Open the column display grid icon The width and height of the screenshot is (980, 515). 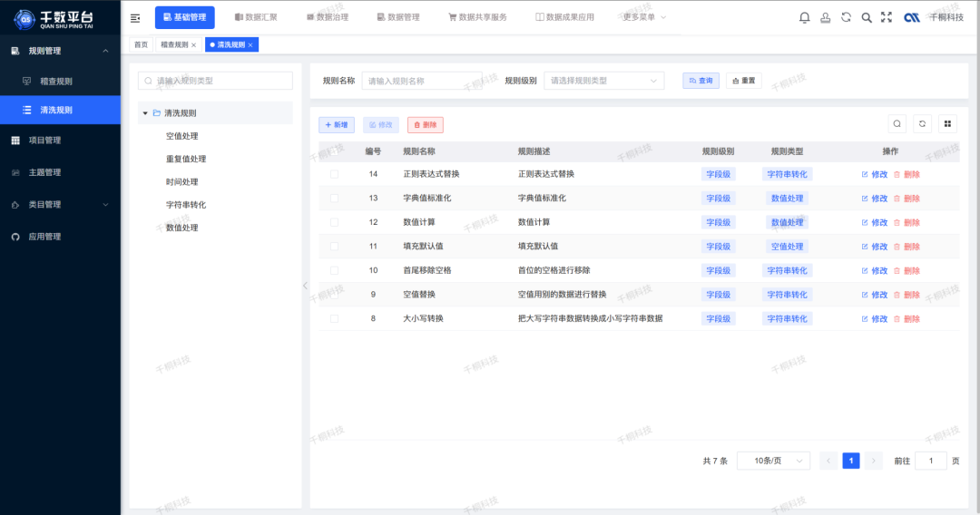point(947,123)
